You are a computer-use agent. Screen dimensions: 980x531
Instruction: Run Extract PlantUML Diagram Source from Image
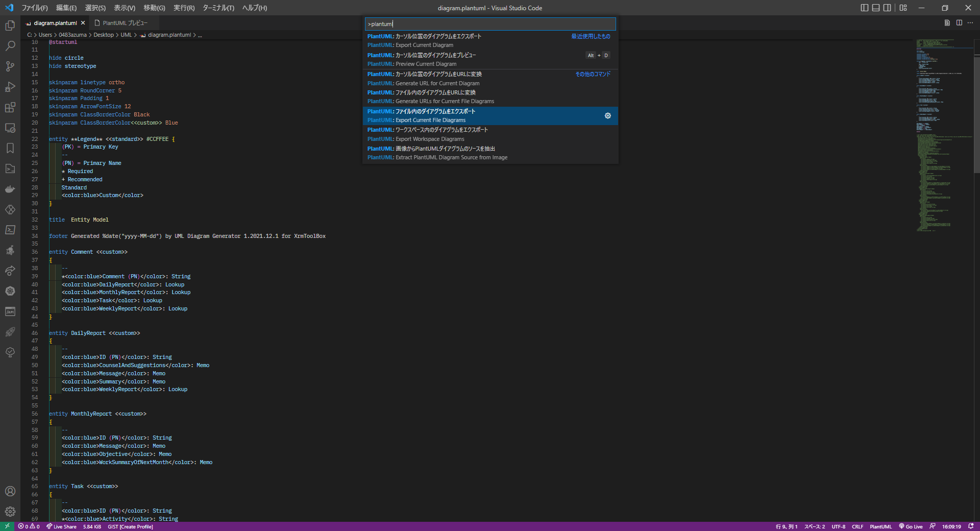(490, 153)
